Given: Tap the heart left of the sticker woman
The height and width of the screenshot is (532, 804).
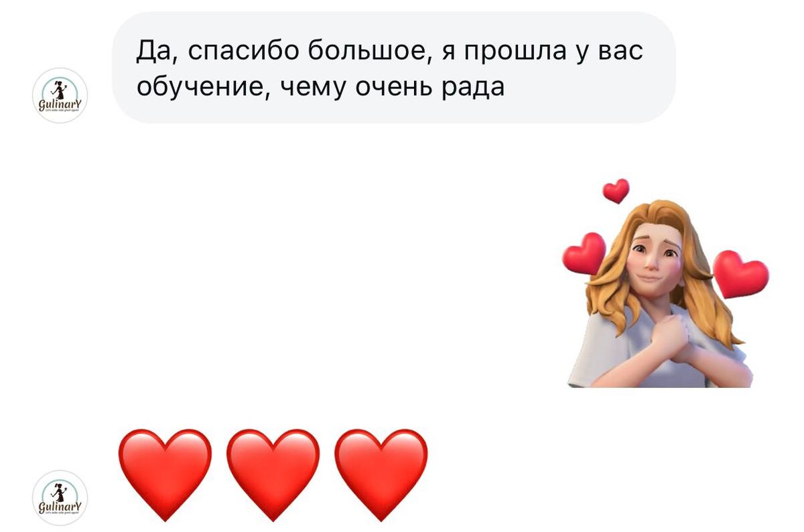Looking at the screenshot, I should pos(584,253).
